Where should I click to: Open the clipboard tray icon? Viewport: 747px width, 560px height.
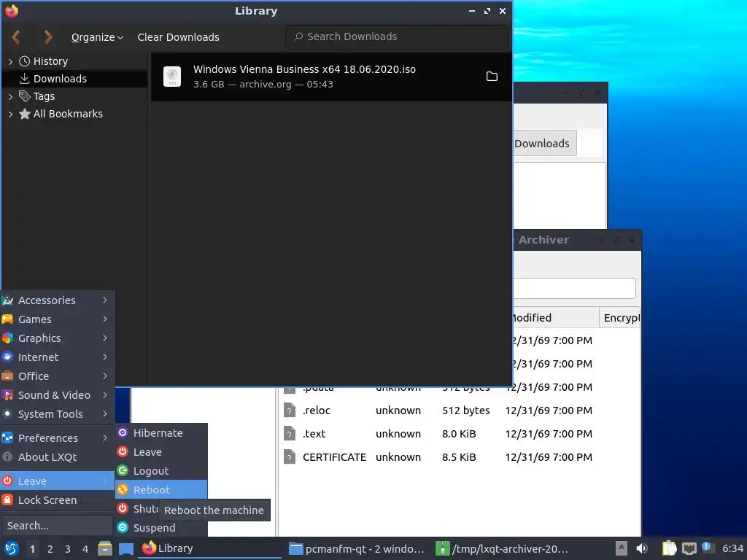pos(670,548)
